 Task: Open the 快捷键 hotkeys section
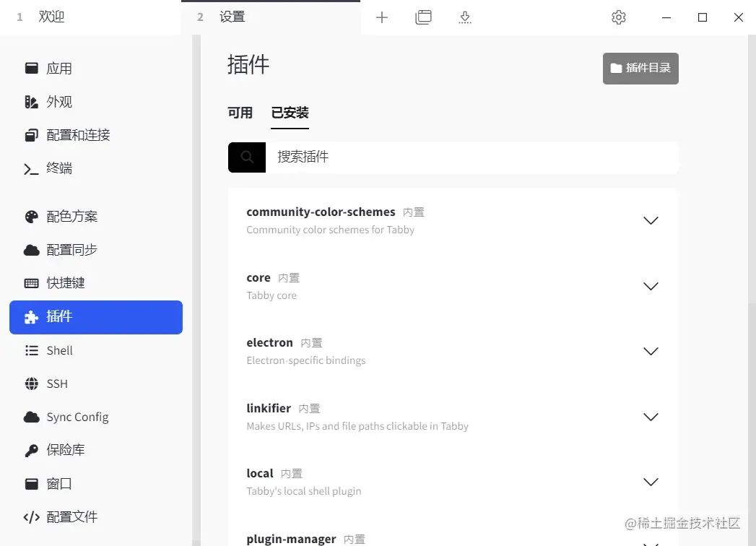[95, 282]
